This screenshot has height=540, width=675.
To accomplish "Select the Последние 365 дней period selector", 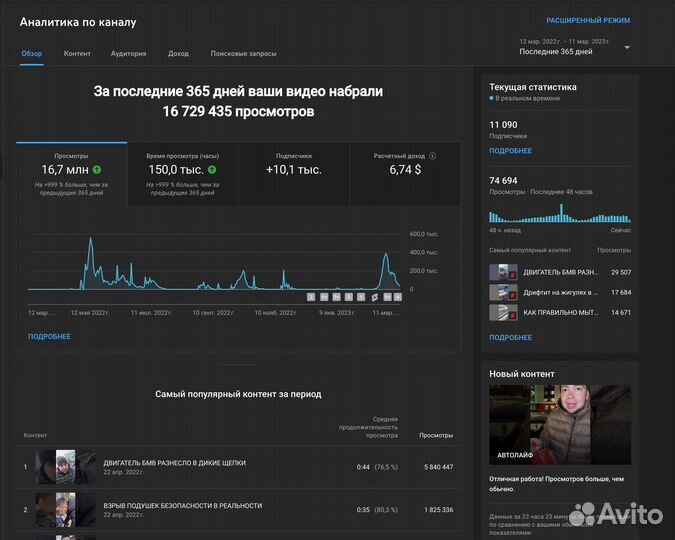I will [x=575, y=47].
